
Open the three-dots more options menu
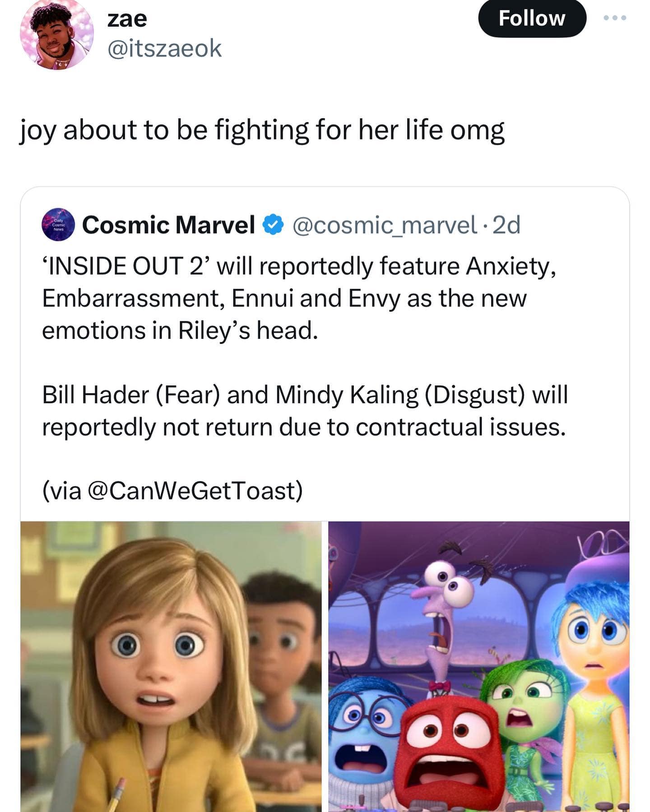coord(615,18)
